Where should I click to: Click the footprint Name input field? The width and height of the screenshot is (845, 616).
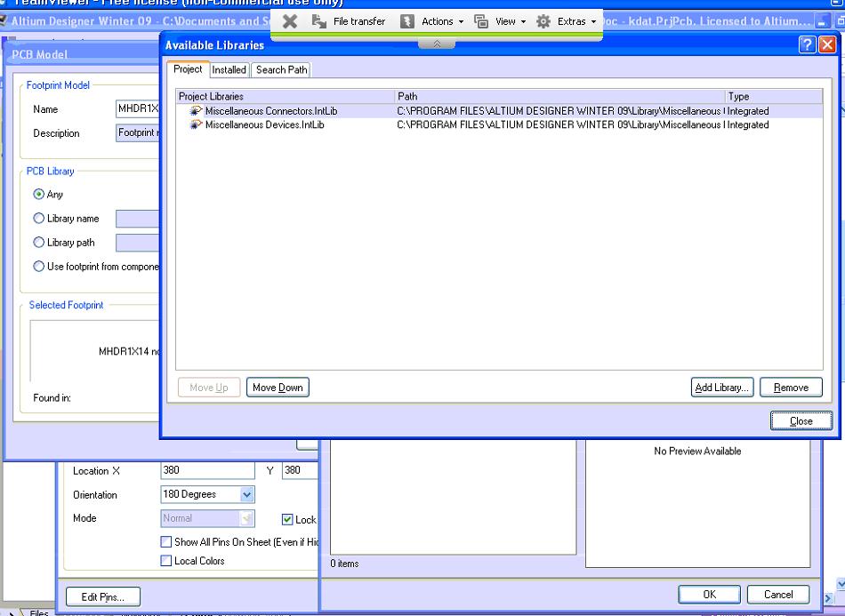(x=138, y=108)
